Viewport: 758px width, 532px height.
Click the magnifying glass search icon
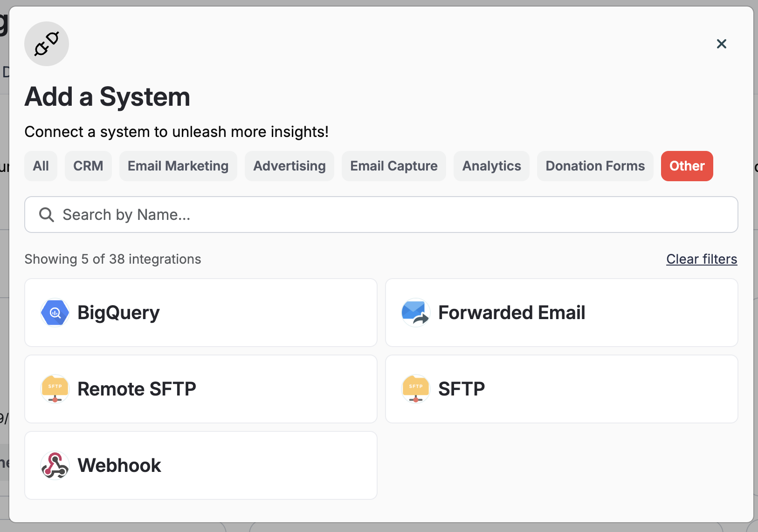click(47, 215)
